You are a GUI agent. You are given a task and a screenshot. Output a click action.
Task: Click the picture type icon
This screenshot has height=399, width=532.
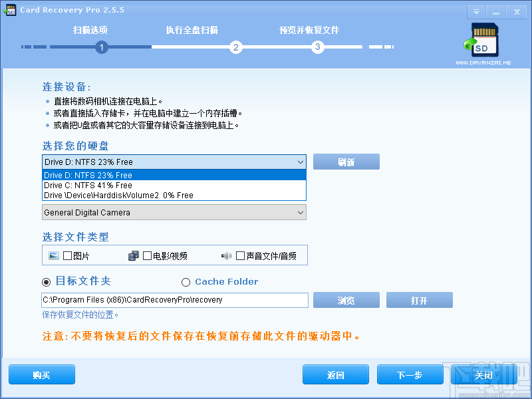click(x=54, y=255)
